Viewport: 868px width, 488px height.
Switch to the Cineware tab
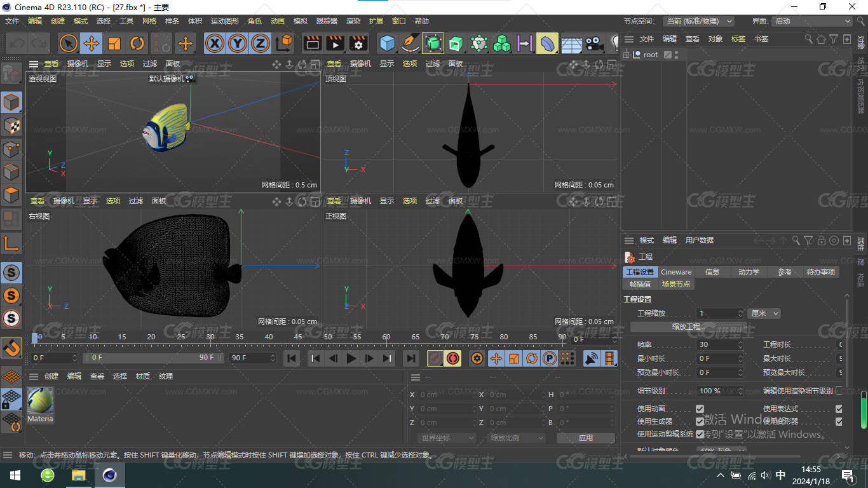coord(676,272)
